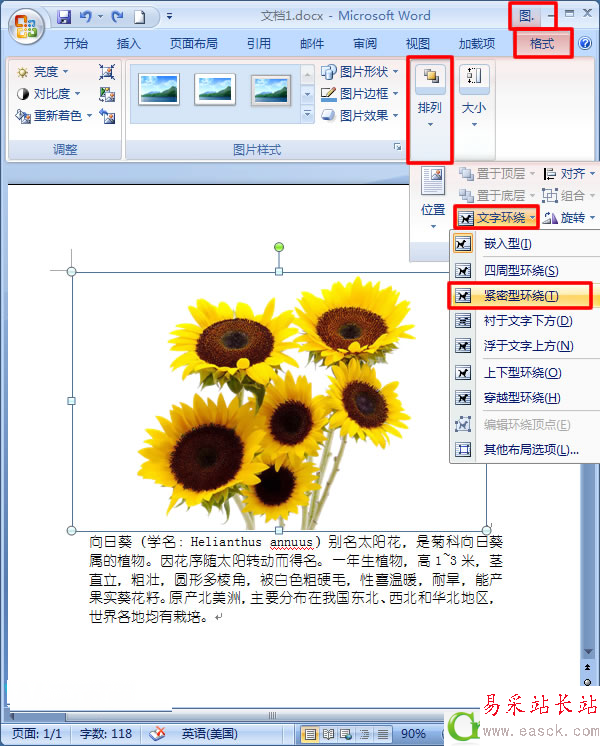The image size is (600, 746).
Task: Open the 亮度 brightness dropdown
Action: pos(42,72)
